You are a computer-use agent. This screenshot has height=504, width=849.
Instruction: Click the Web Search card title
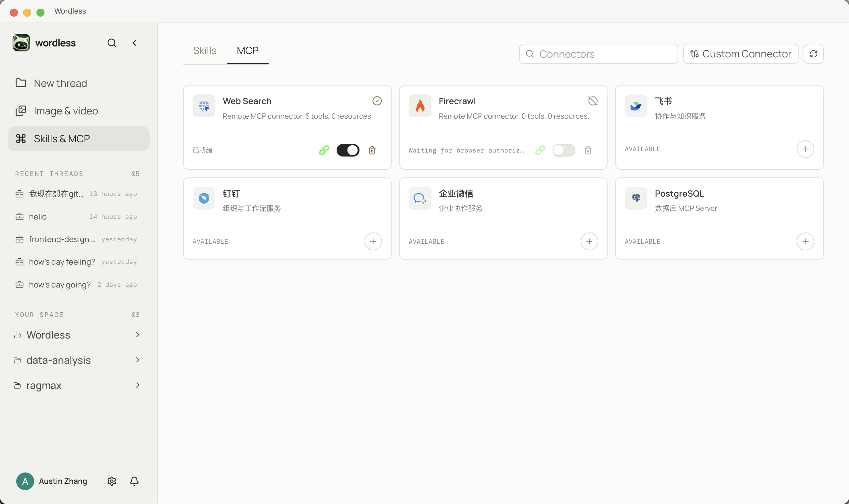tap(247, 101)
